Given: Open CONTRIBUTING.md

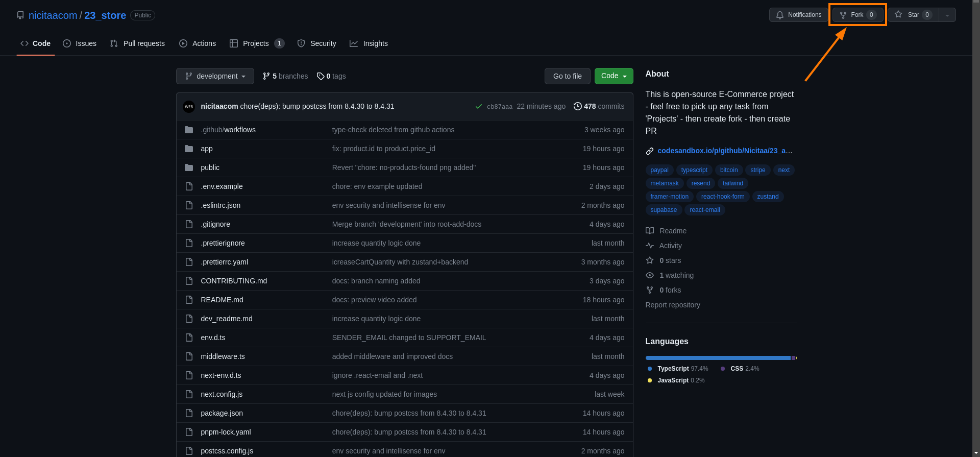Looking at the screenshot, I should (234, 281).
